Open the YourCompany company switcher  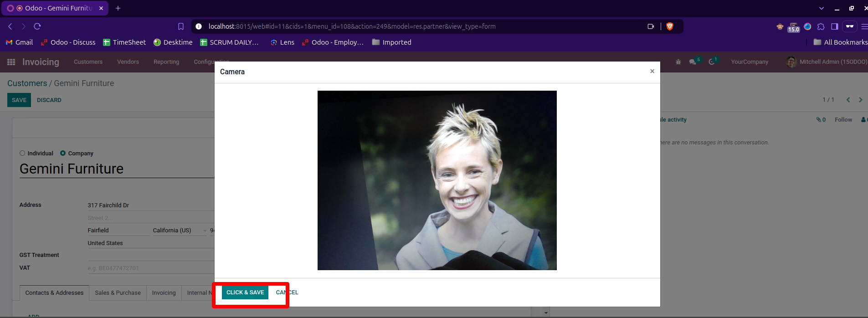[750, 62]
